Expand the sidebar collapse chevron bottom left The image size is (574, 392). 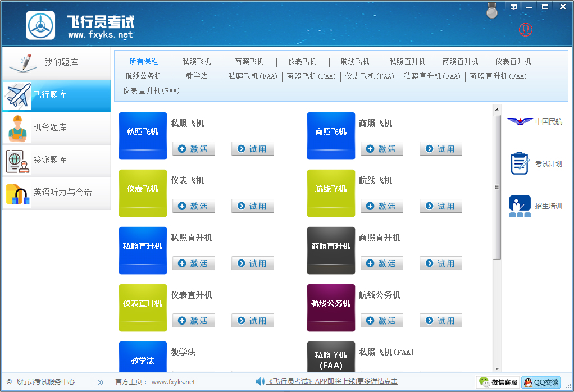(x=100, y=382)
